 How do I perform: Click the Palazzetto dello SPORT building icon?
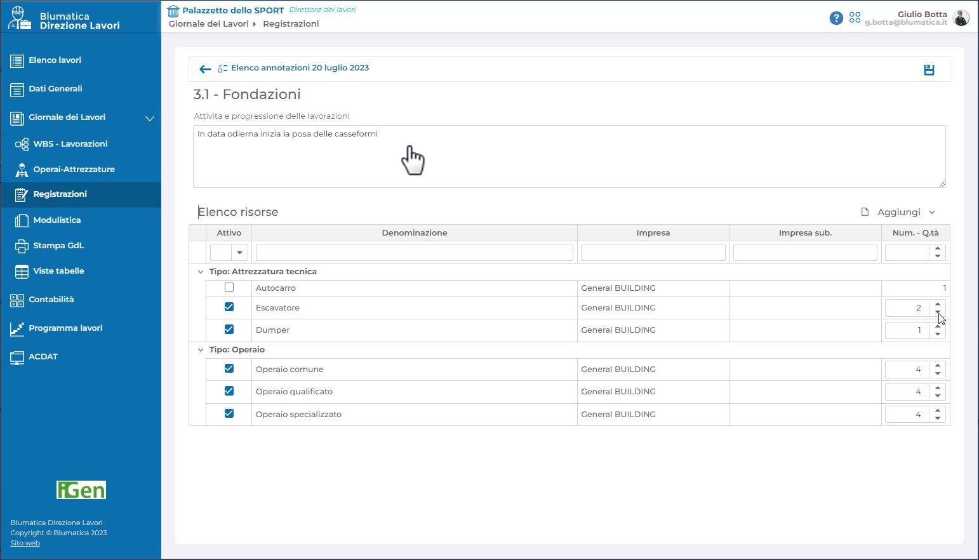point(173,11)
